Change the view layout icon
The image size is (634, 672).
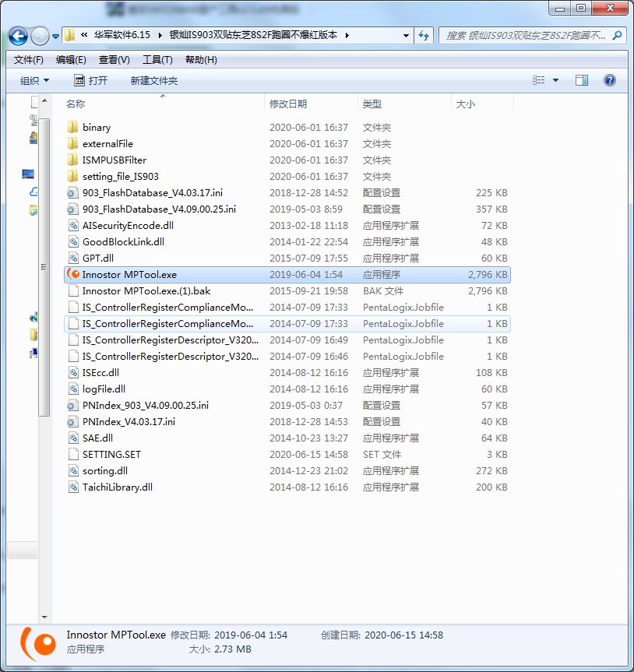coord(539,80)
